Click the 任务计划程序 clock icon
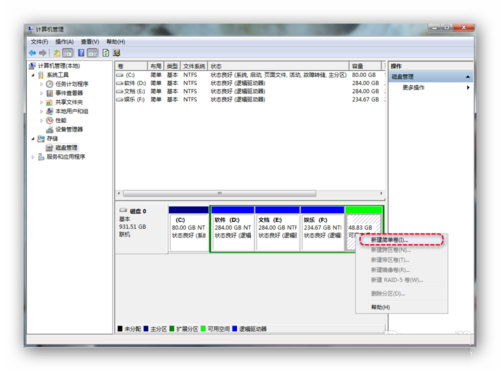 pos(50,84)
